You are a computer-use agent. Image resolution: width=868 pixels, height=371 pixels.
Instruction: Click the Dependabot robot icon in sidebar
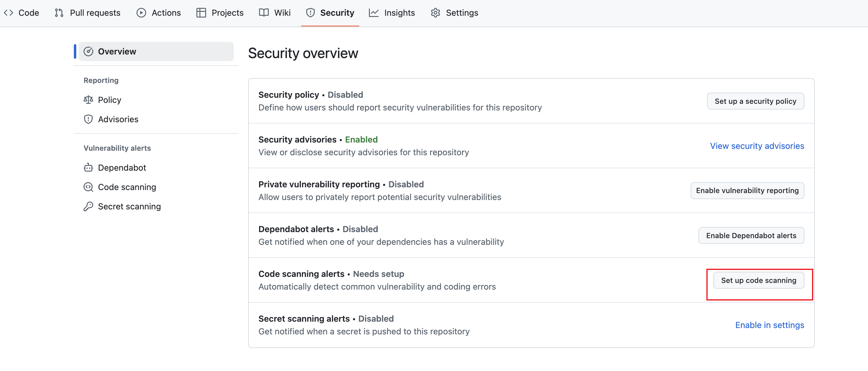click(x=88, y=167)
